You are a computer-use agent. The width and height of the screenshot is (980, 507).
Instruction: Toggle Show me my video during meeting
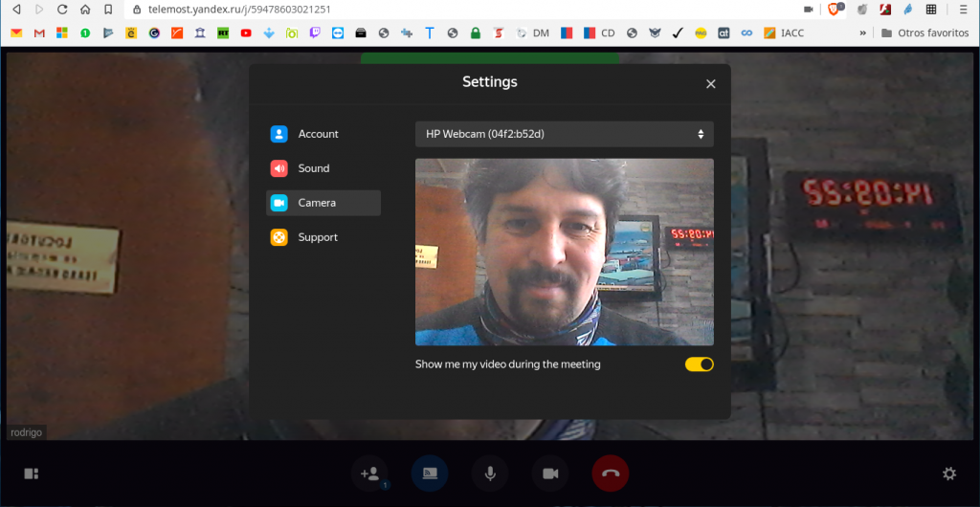[x=699, y=364]
